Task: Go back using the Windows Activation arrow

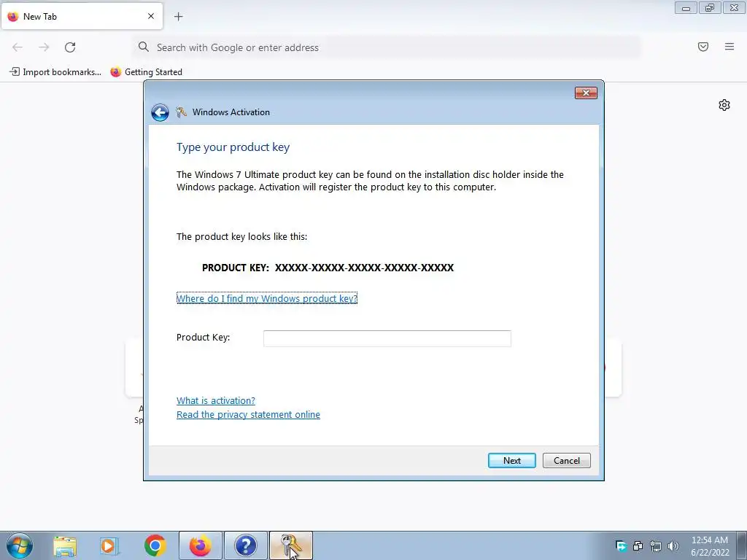Action: [x=160, y=112]
